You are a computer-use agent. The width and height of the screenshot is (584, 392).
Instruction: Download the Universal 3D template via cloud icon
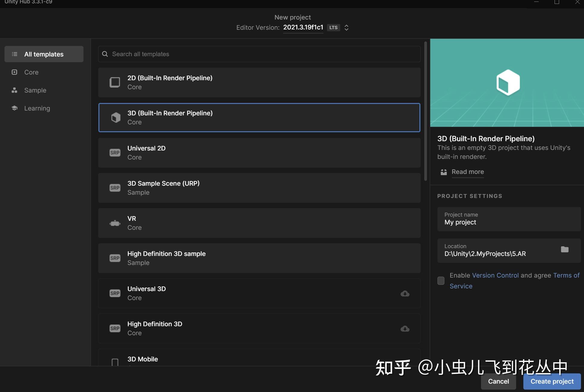(x=405, y=293)
